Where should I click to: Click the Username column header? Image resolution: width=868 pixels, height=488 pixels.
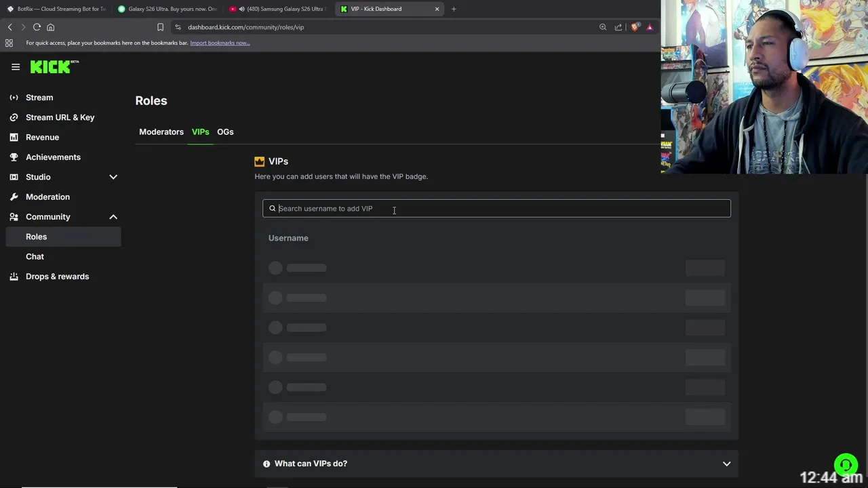[288, 238]
